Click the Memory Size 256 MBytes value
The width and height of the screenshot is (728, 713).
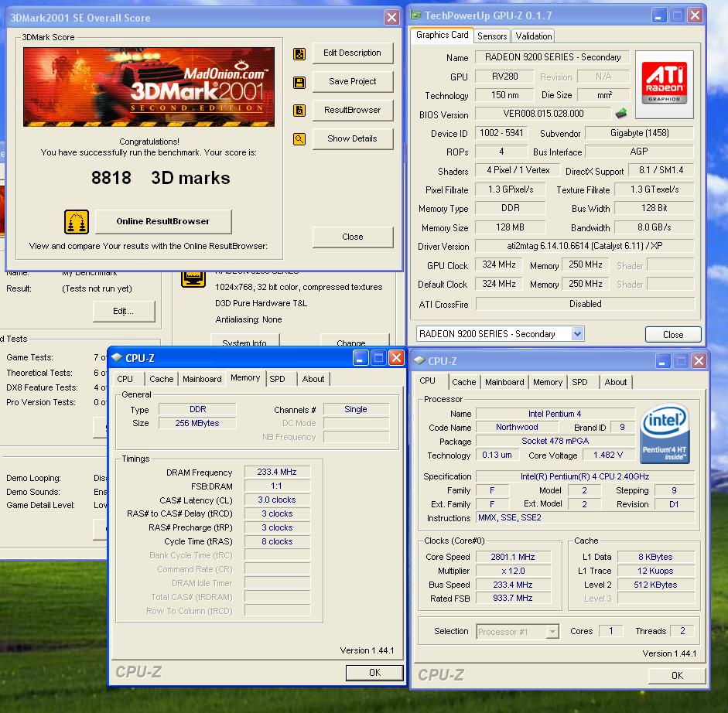197,423
